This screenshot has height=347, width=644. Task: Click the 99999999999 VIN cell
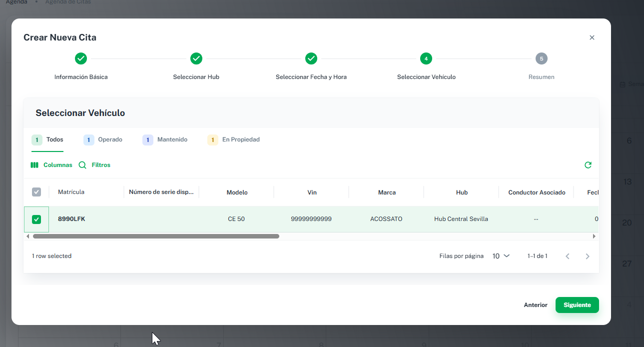pos(311,219)
